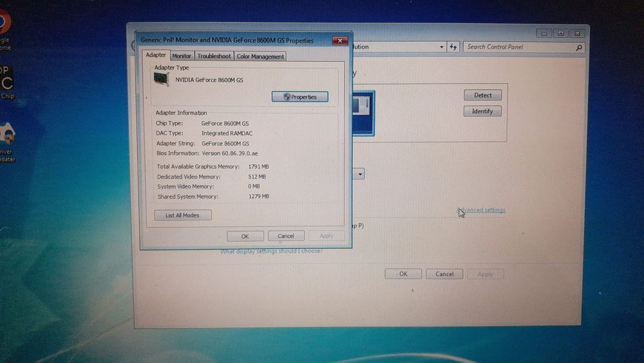Open 'What display settings should I choose?' link
Image resolution: width=644 pixels, height=363 pixels.
click(272, 251)
